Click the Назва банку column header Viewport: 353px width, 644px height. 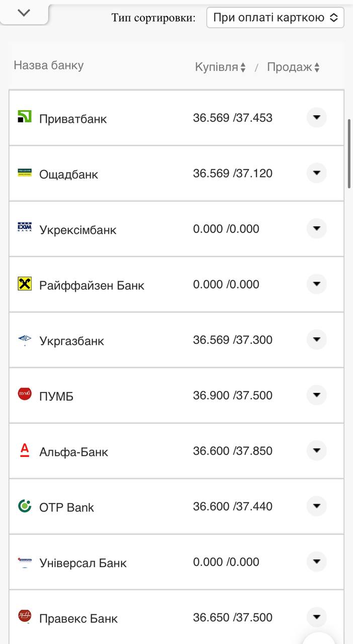pos(49,65)
